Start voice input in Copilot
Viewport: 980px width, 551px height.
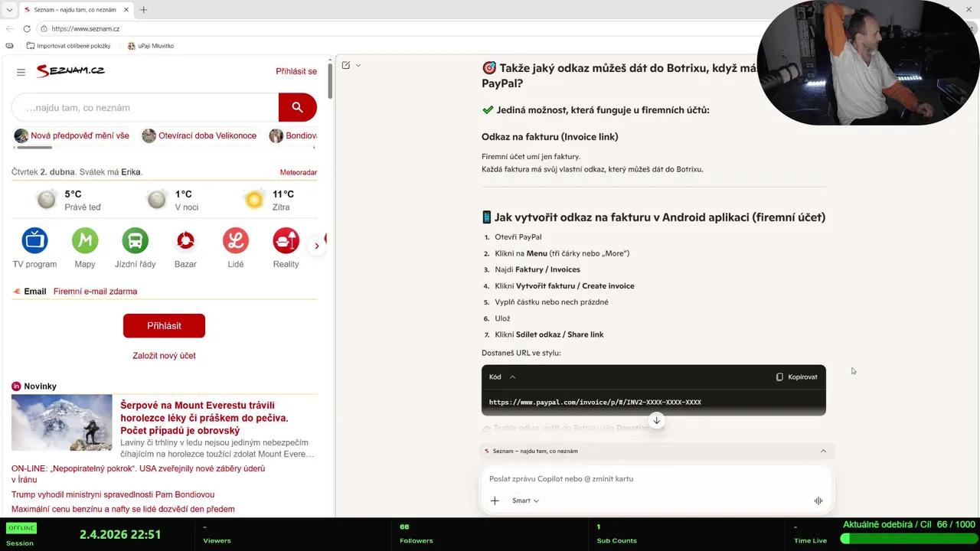coord(818,500)
